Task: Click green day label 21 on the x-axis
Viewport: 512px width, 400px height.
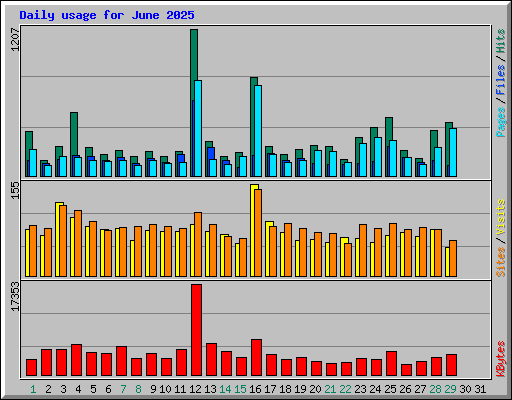Action: pos(330,389)
